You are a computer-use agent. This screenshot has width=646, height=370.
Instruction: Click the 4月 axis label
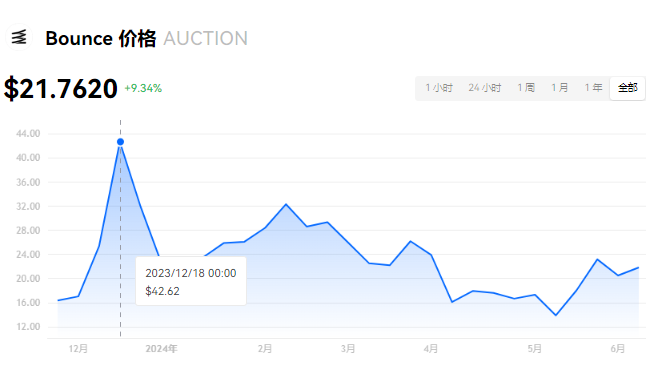tap(431, 349)
